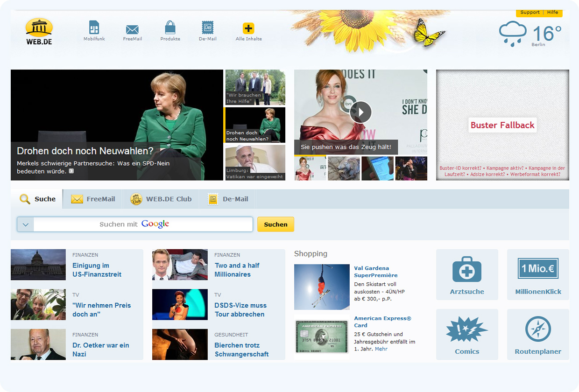Expand the search options dropdown arrow

pyautogui.click(x=25, y=224)
